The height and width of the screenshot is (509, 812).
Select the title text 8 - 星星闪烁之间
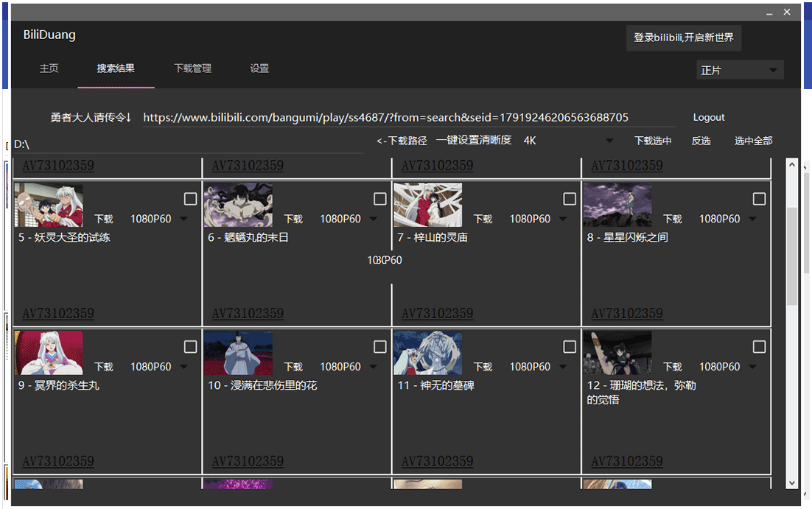[x=627, y=238]
